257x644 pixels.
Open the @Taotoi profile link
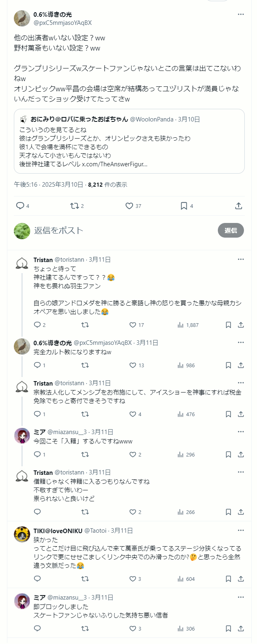click(95, 531)
